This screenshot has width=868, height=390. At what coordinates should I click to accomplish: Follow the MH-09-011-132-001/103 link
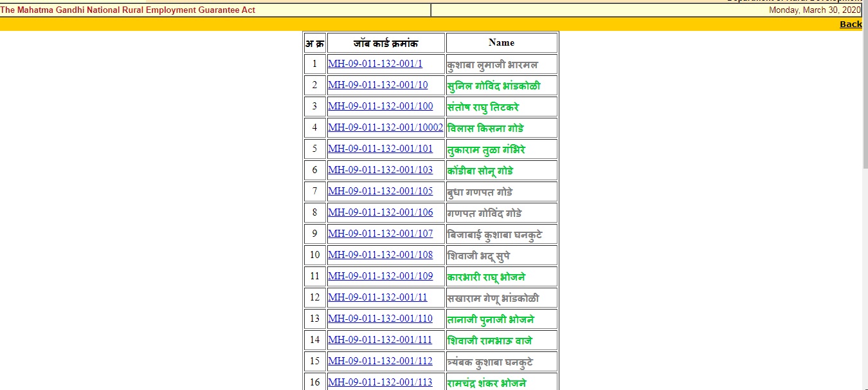[380, 170]
